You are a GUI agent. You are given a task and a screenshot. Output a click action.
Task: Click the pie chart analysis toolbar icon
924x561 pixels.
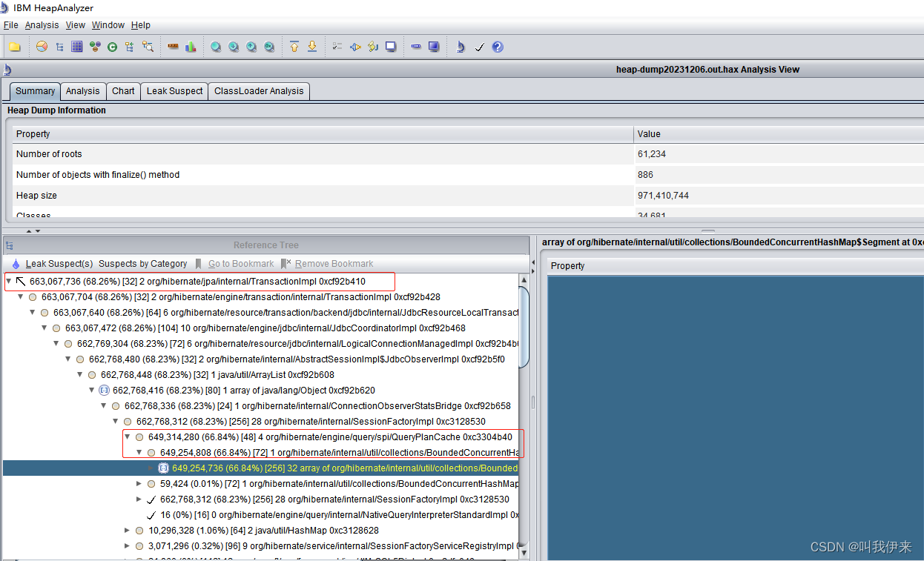click(x=41, y=46)
